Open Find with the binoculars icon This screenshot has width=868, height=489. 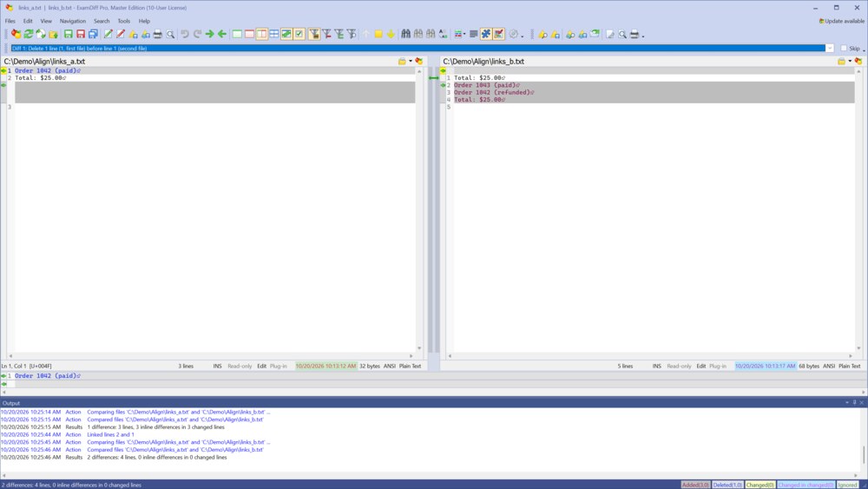pyautogui.click(x=405, y=35)
